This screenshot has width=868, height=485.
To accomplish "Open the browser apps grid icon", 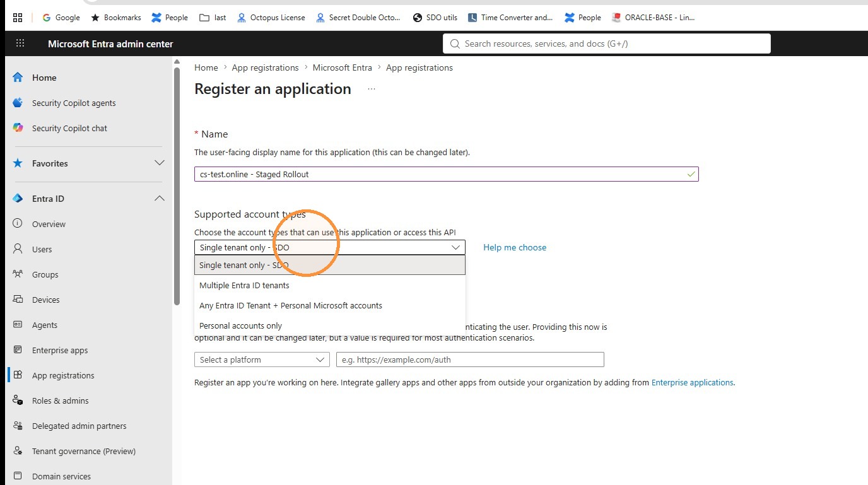I will coord(18,18).
